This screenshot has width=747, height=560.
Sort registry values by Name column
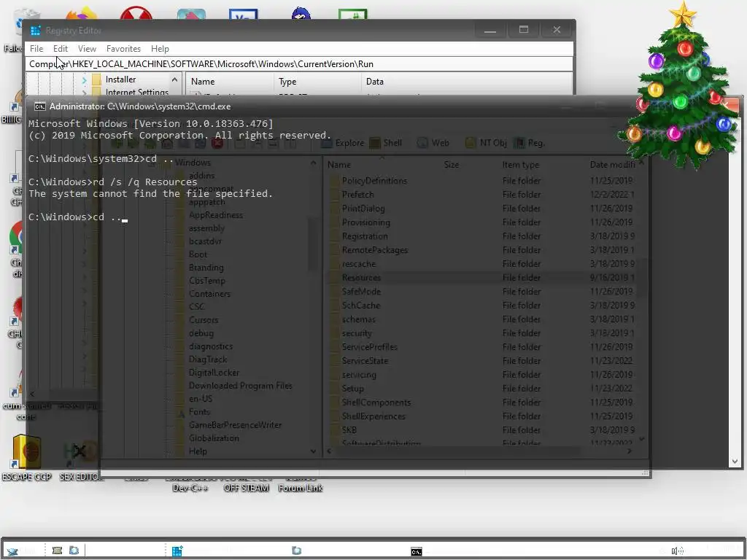203,82
